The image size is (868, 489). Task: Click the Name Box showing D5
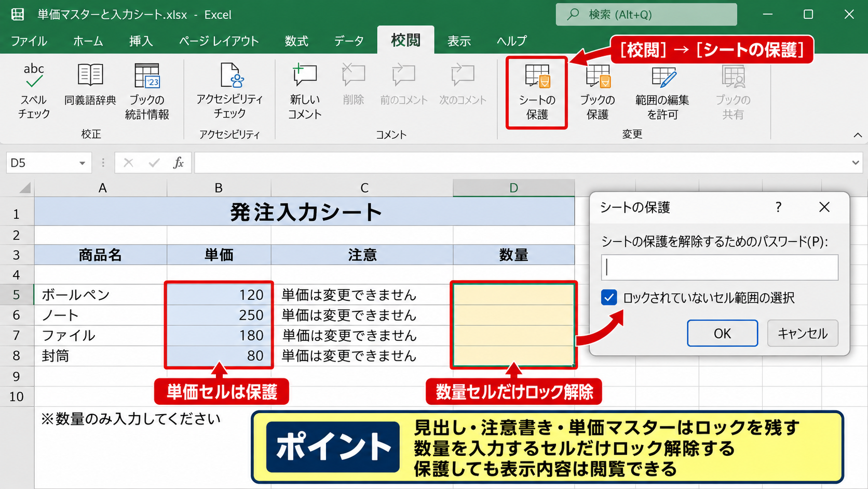pos(43,163)
